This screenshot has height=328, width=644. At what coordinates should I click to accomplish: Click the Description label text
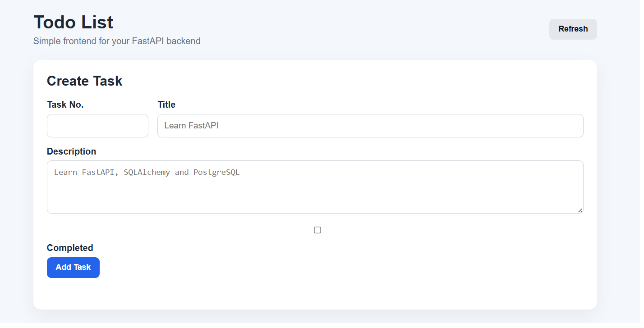tap(71, 151)
